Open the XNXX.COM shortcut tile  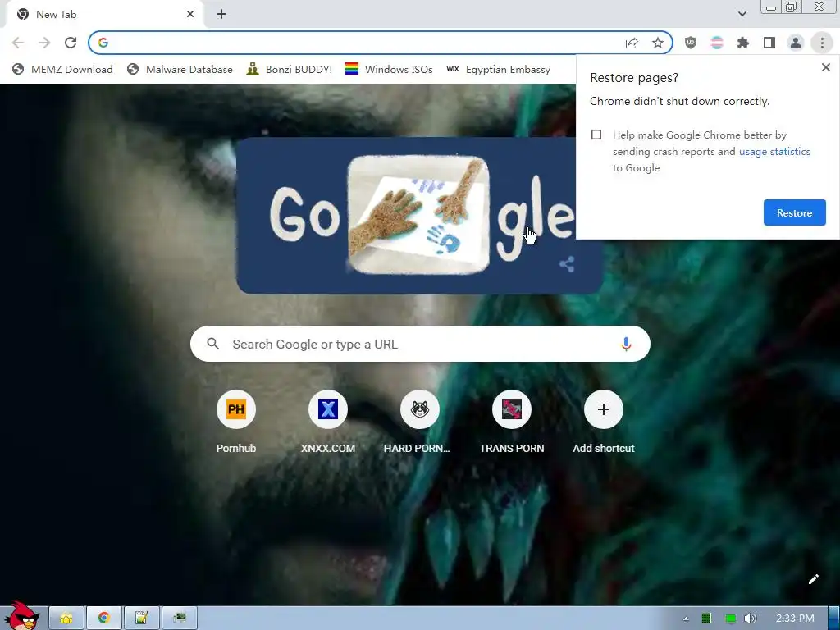coord(328,422)
